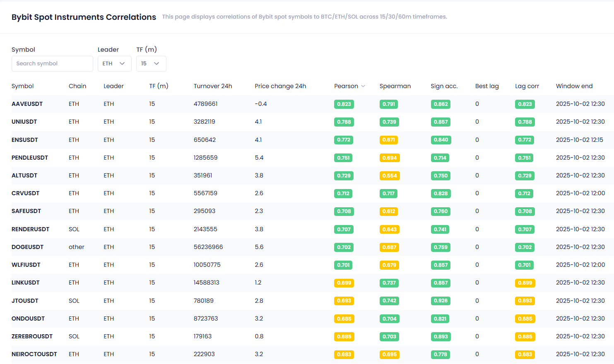Viewport: 614px width, 364px height.
Task: Sort by the Window end column header
Action: click(574, 86)
